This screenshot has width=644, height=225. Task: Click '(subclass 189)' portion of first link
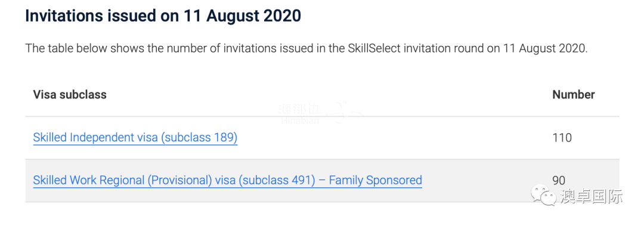(199, 137)
